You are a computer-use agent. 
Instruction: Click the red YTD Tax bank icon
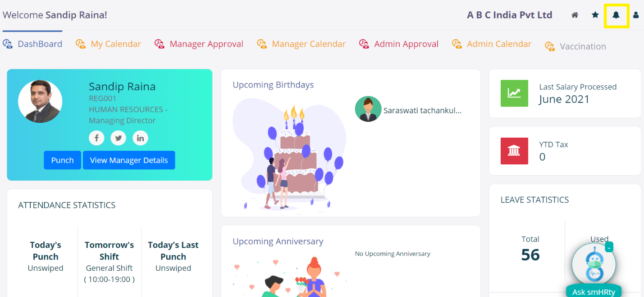[514, 151]
